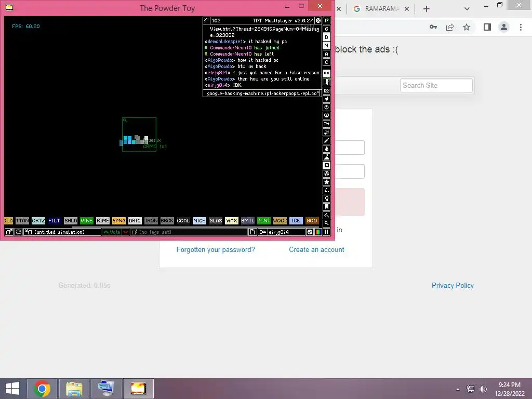Open the Electronics category plug icon
This screenshot has width=532, height=399.
[326, 99]
